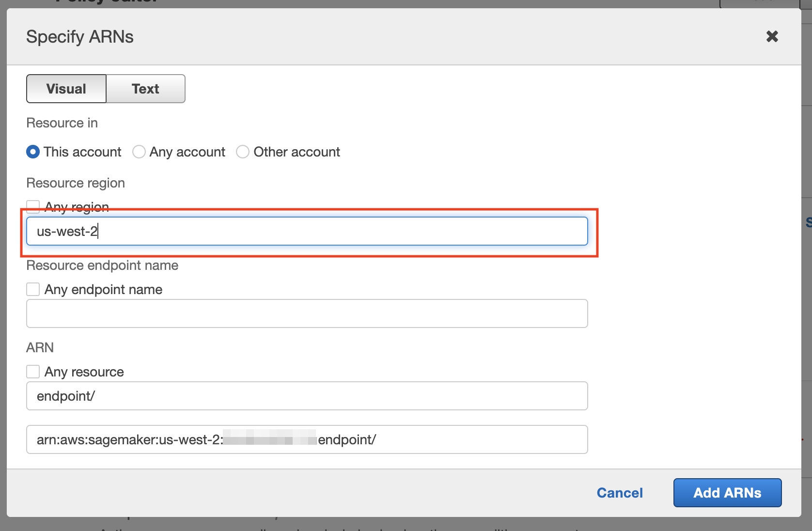Close the Specify ARNs dialog

[772, 36]
